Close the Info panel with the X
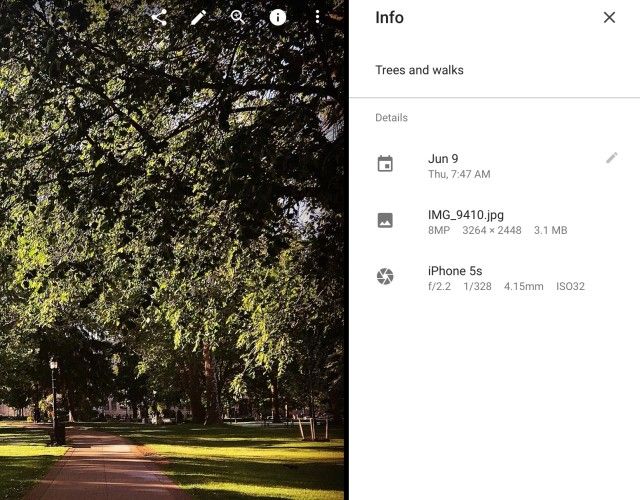 point(609,17)
